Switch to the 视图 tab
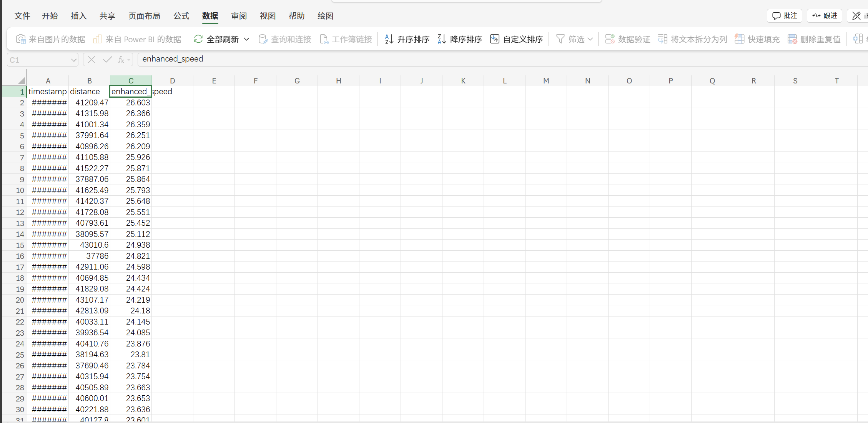 (x=268, y=16)
